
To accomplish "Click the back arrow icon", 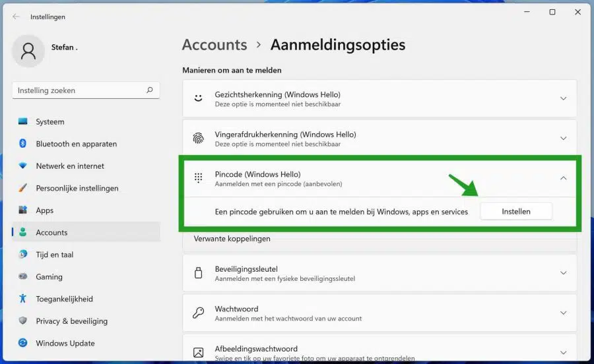I will click(16, 16).
